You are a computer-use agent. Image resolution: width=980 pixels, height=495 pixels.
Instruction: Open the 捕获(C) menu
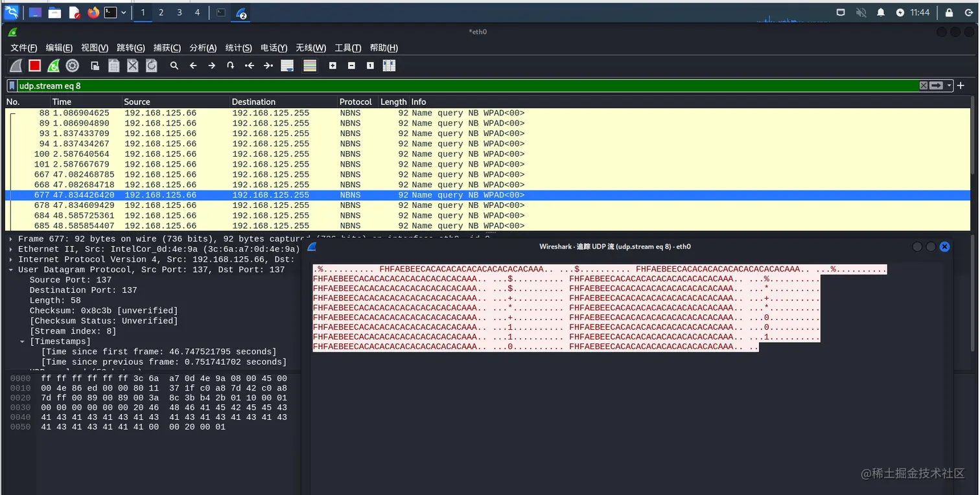point(167,48)
